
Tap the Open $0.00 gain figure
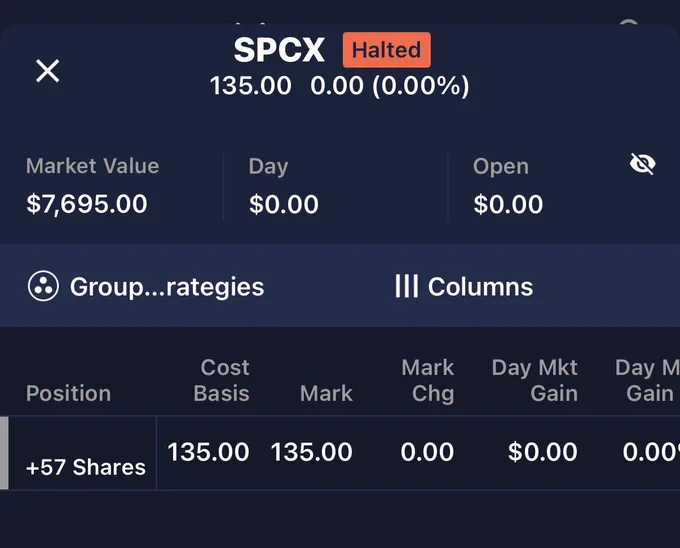508,204
